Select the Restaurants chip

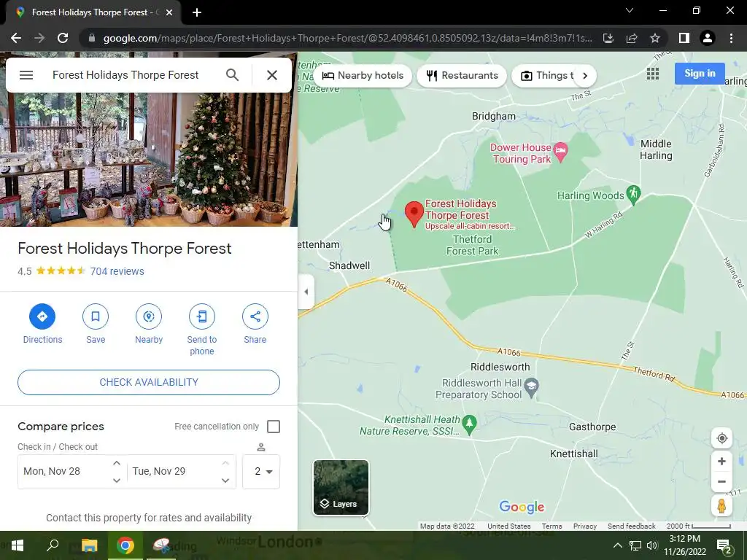click(462, 76)
